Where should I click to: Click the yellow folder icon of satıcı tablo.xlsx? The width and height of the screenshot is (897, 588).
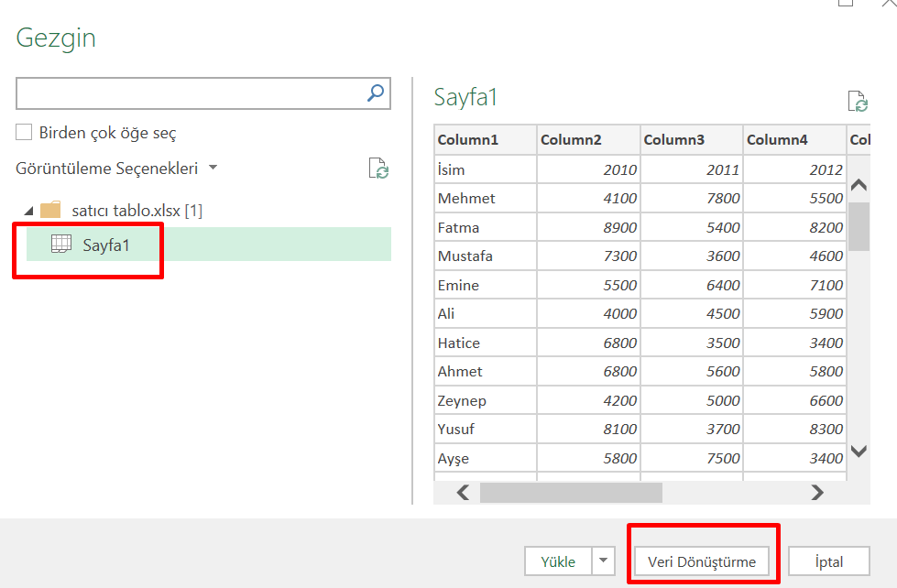point(50,210)
